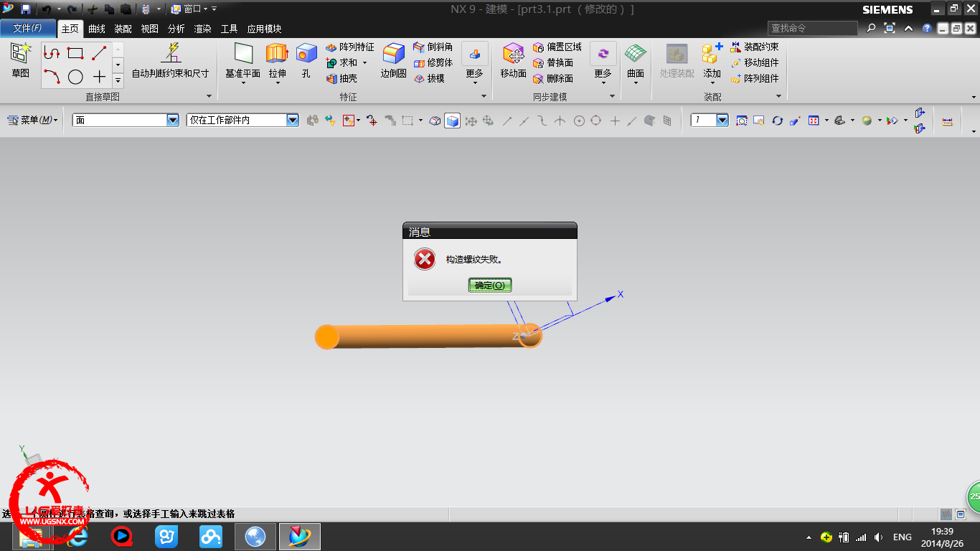Select the line sketch tool
Screen dimensions: 980x551
pyautogui.click(x=99, y=53)
